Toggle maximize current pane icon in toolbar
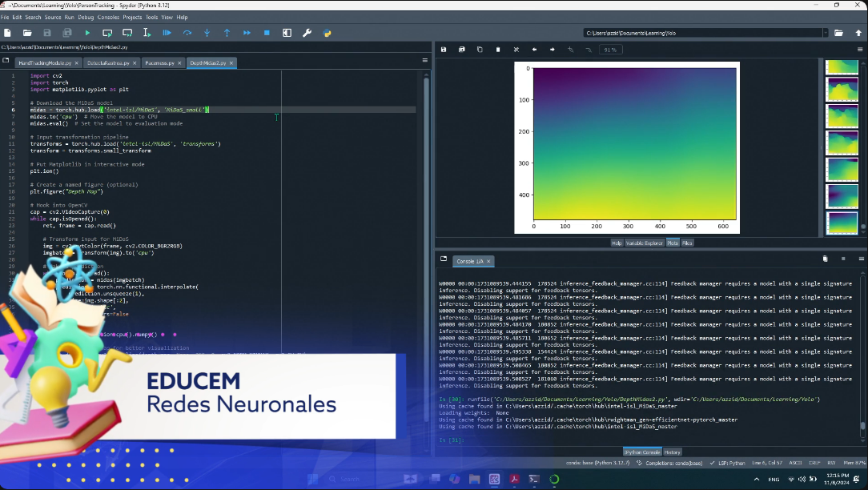Image resolution: width=868 pixels, height=490 pixels. point(287,33)
